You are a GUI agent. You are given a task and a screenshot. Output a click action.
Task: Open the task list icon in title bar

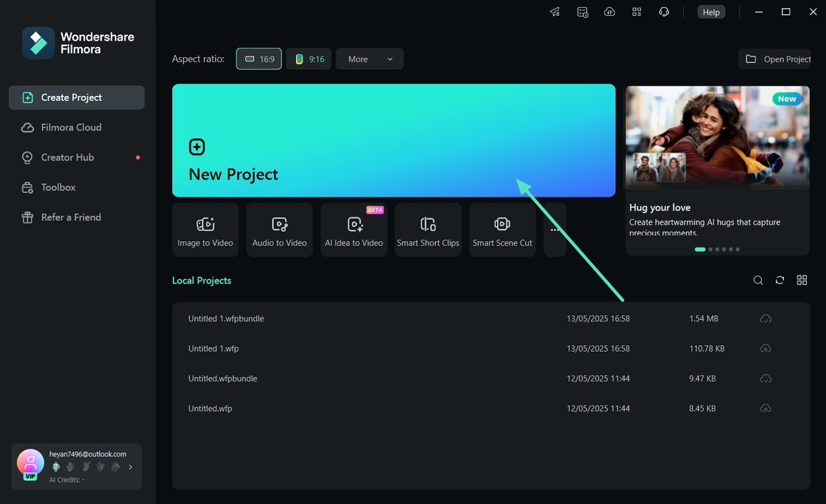coord(582,12)
